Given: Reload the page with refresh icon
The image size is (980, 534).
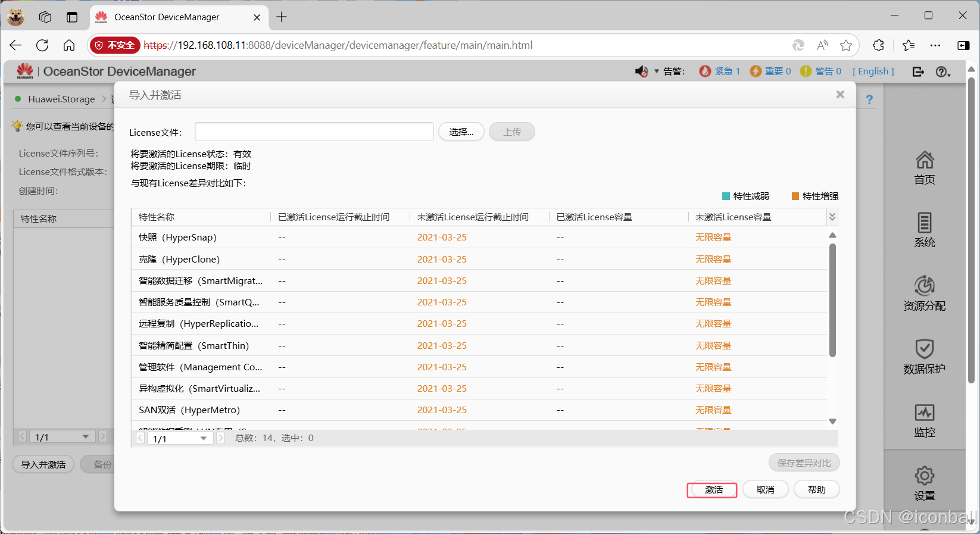Looking at the screenshot, I should pyautogui.click(x=42, y=45).
